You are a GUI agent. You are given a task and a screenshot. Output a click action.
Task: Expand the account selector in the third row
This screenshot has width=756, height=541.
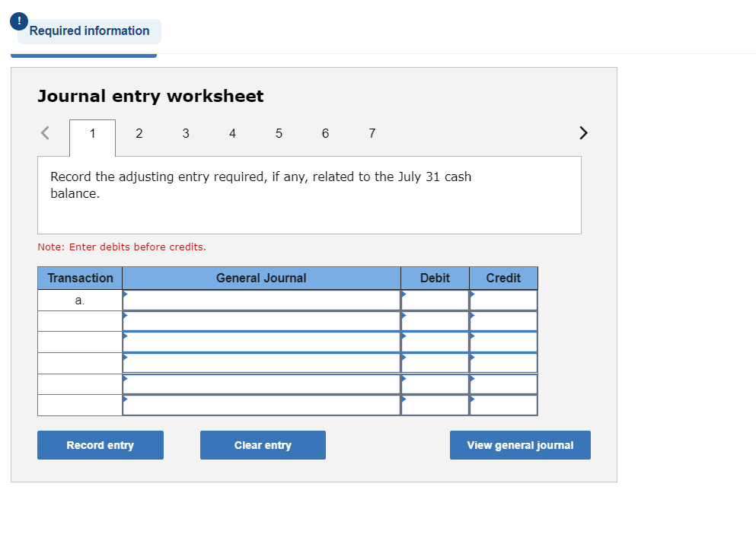click(261, 342)
